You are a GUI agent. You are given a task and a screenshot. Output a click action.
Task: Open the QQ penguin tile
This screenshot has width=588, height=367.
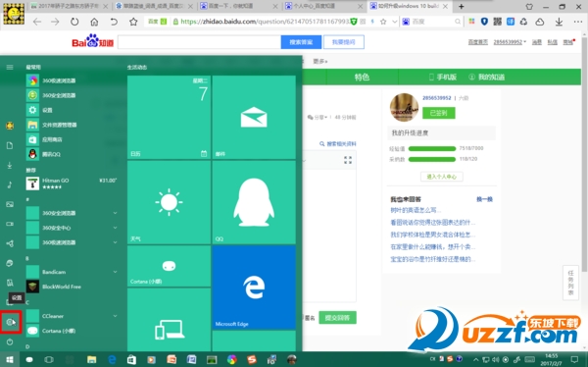(254, 202)
